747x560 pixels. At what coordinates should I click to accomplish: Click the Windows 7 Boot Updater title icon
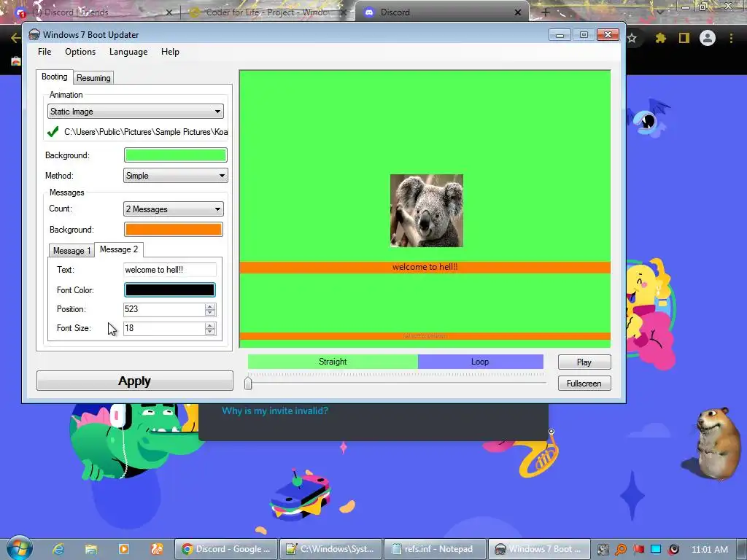pos(34,35)
